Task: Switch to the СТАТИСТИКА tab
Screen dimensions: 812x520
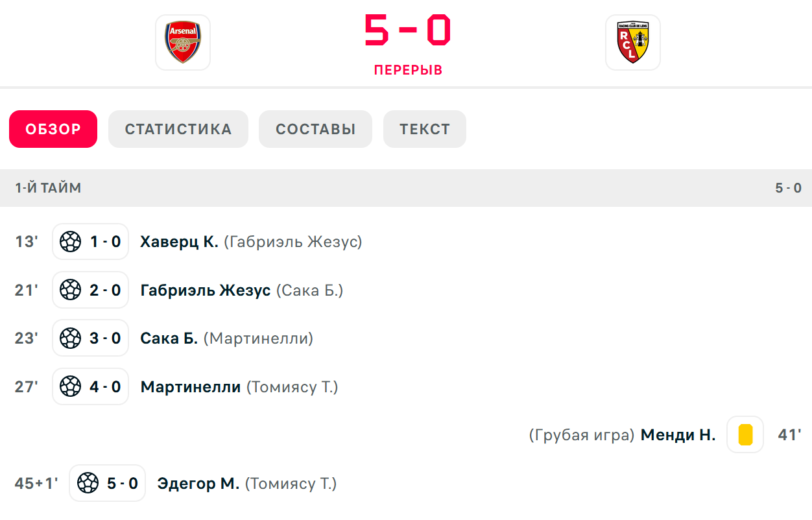Action: [x=178, y=129]
